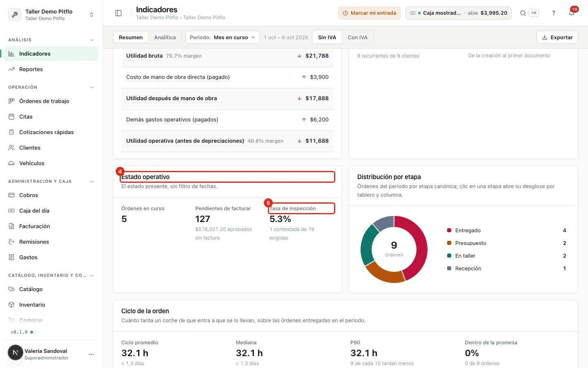Image resolution: width=588 pixels, height=368 pixels.
Task: Open the search magnifier icon
Action: coord(523,13)
